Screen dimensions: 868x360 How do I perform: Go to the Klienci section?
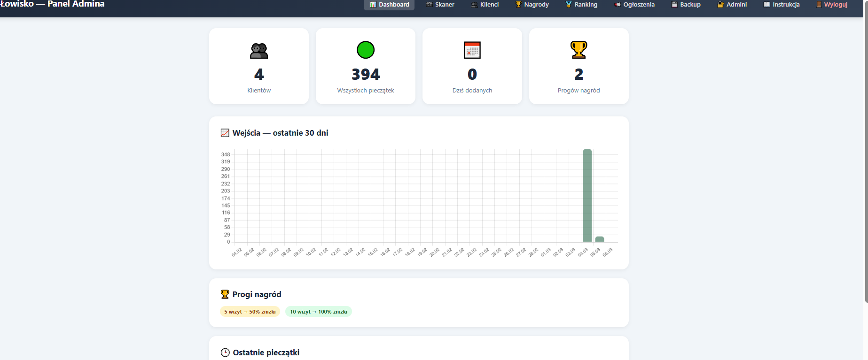coord(485,5)
